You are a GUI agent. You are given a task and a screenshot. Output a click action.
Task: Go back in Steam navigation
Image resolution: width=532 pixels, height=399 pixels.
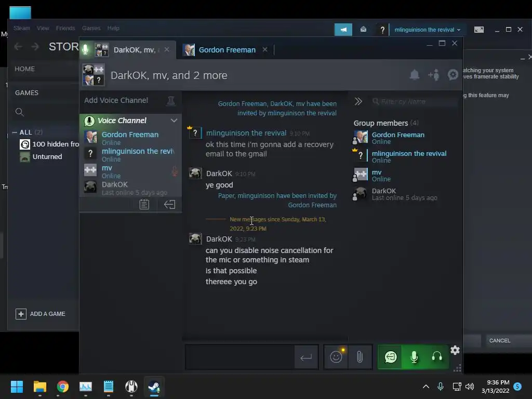coord(18,46)
